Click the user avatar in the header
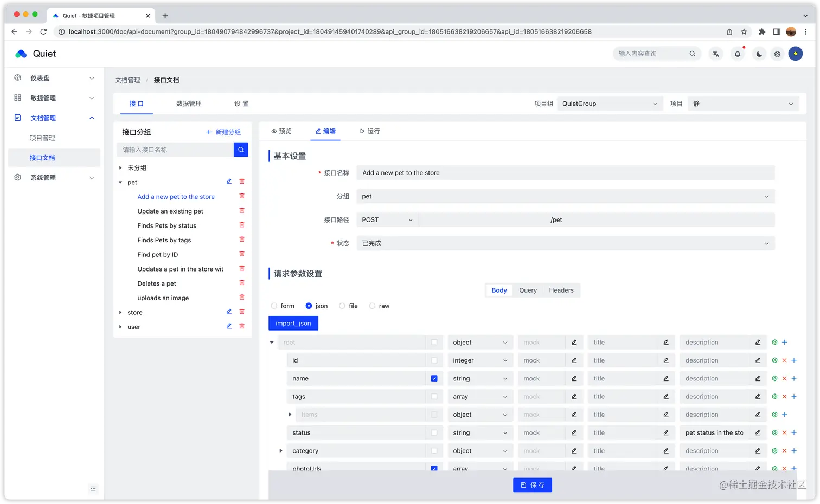Image resolution: width=820 pixels, height=504 pixels. point(796,54)
